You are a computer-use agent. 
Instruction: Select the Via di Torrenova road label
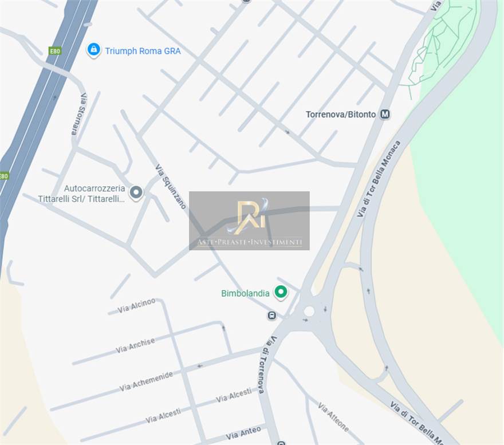point(266,365)
